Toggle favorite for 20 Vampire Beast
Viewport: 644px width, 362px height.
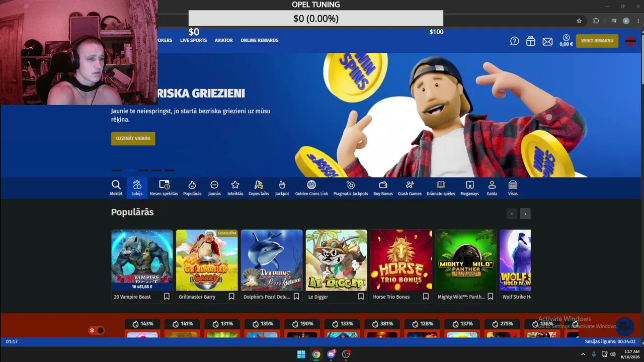pos(167,297)
